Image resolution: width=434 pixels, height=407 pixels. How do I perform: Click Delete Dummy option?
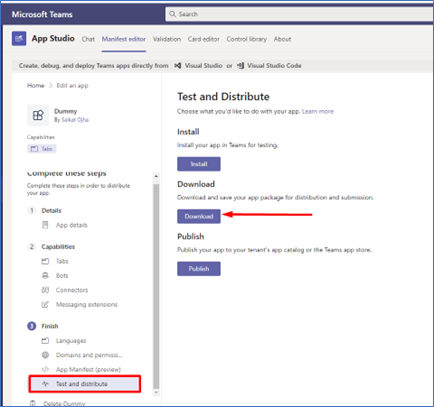pos(64,403)
